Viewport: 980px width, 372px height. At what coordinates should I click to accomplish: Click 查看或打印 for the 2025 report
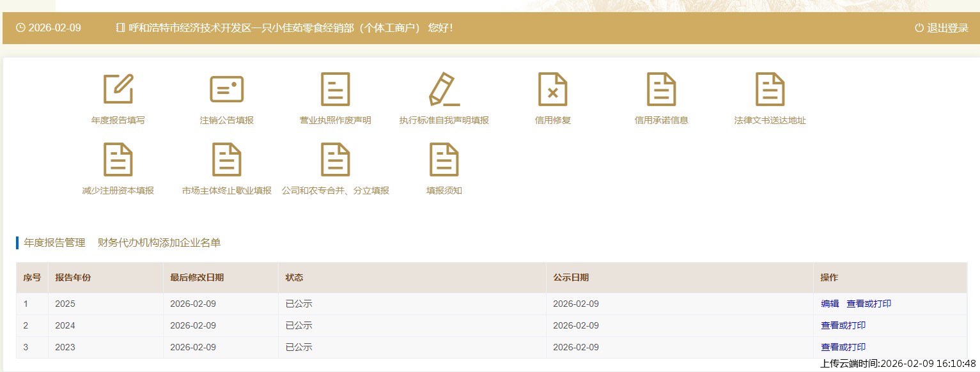point(869,304)
